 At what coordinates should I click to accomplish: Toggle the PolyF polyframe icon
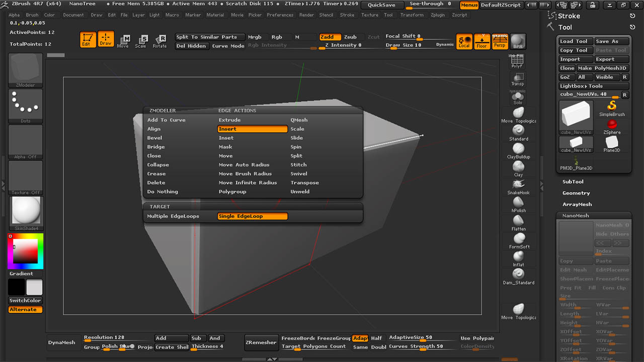coord(517,61)
